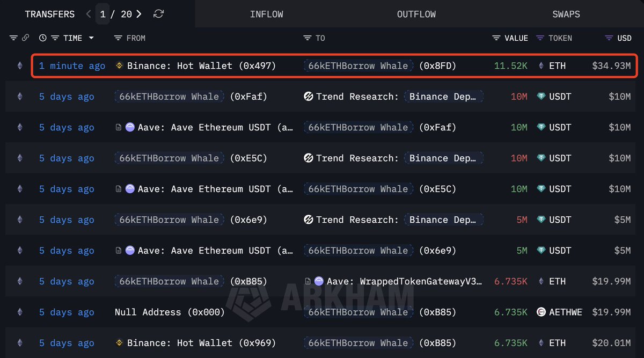Open the '1 minute ago' transaction link
Image resolution: width=644 pixels, height=358 pixels.
[72, 66]
